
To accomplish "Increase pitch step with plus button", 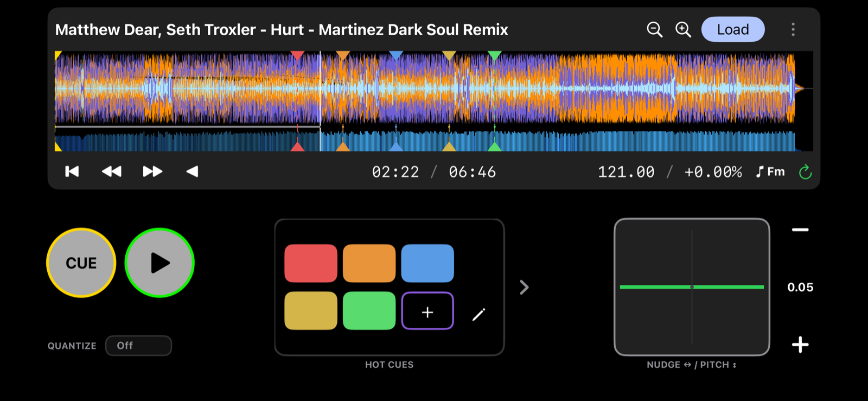I will [x=800, y=345].
